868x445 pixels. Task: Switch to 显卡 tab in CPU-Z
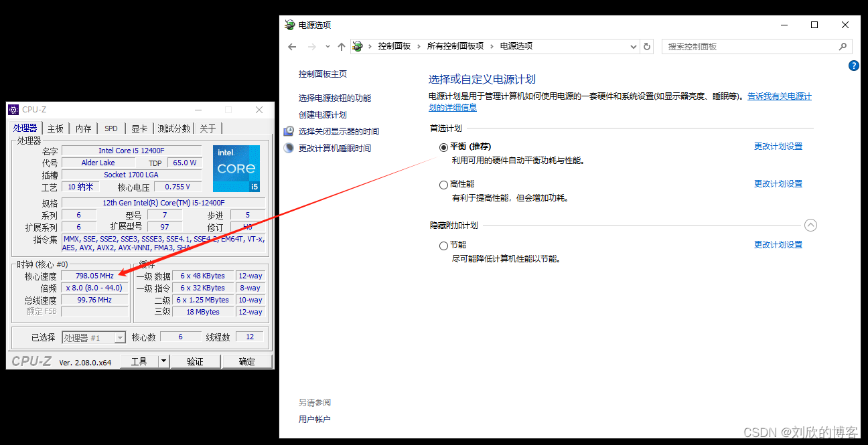(139, 128)
